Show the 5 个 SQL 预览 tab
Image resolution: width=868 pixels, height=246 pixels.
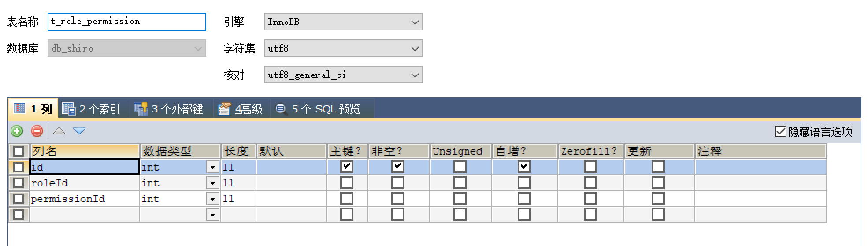(318, 109)
